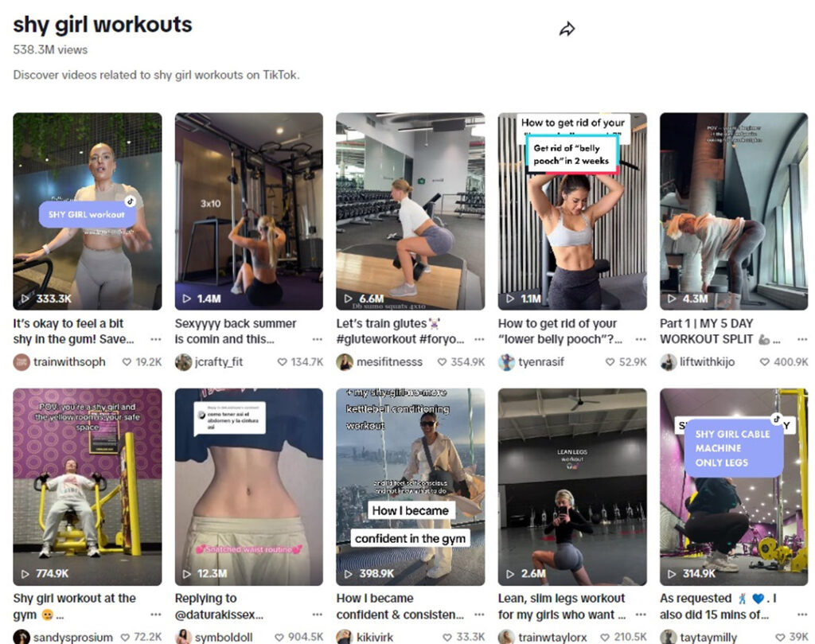Viewport: 815px width, 644px height.
Task: Open more options for the workout split video
Action: 802,339
